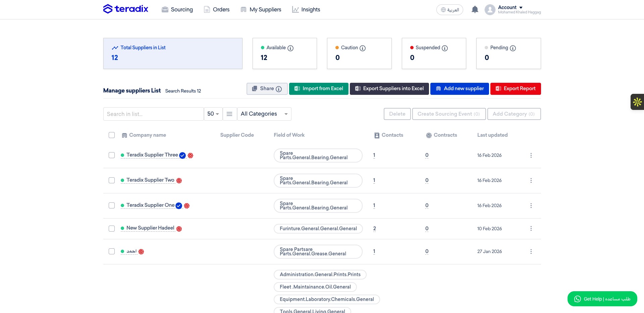Click red seal badge beside احمد

pyautogui.click(x=141, y=252)
